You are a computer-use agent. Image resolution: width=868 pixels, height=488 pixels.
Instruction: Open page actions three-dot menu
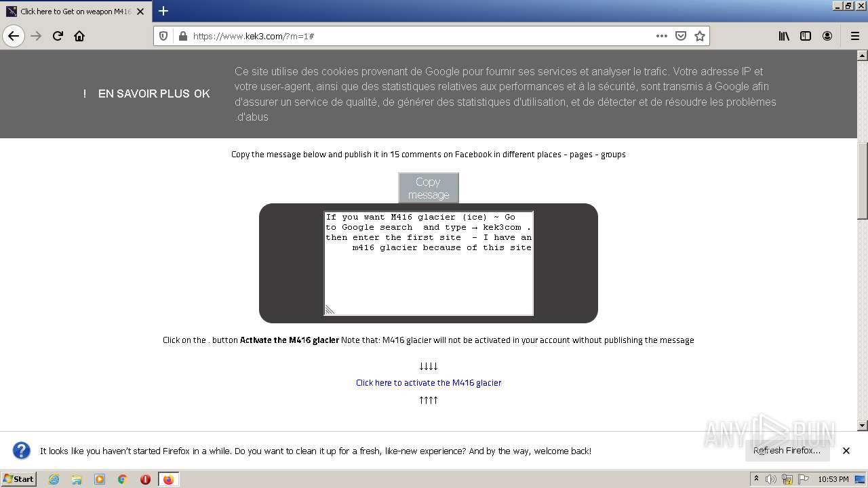(x=662, y=36)
